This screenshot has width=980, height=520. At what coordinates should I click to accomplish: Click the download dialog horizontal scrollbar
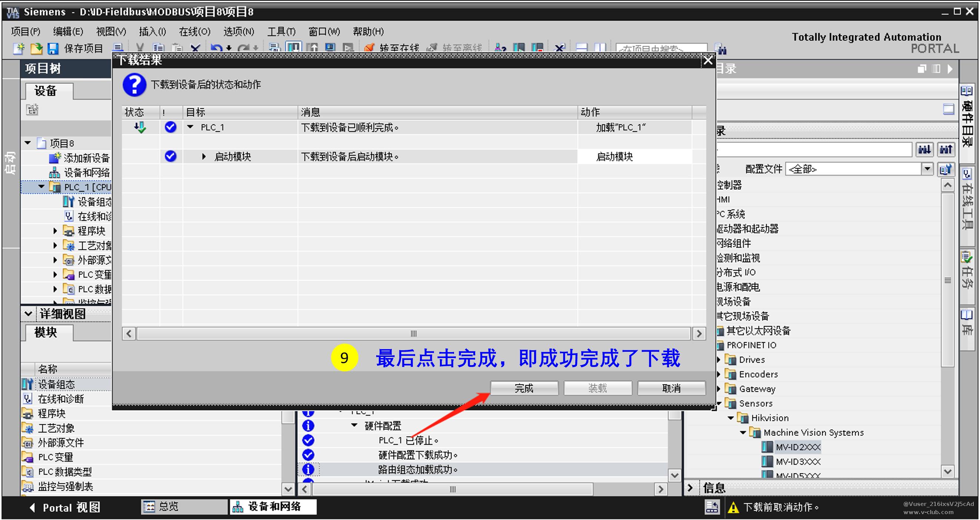pyautogui.click(x=414, y=334)
